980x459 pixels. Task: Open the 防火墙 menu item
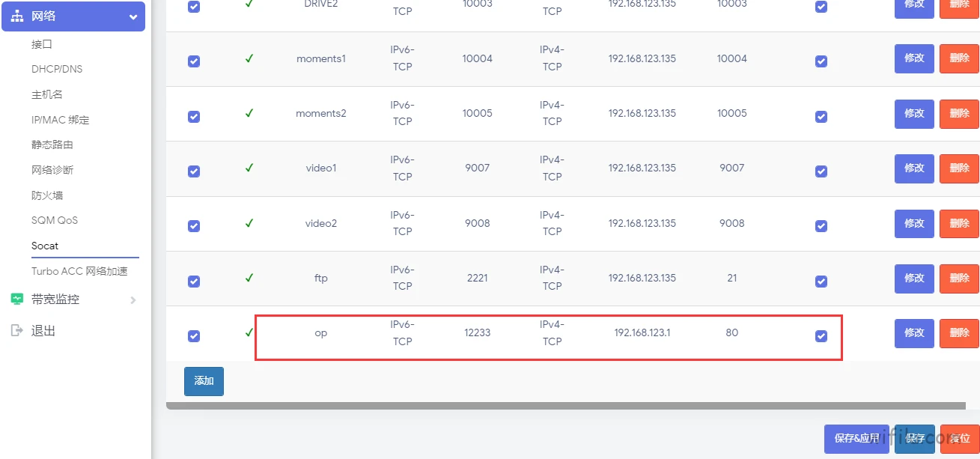(47, 195)
